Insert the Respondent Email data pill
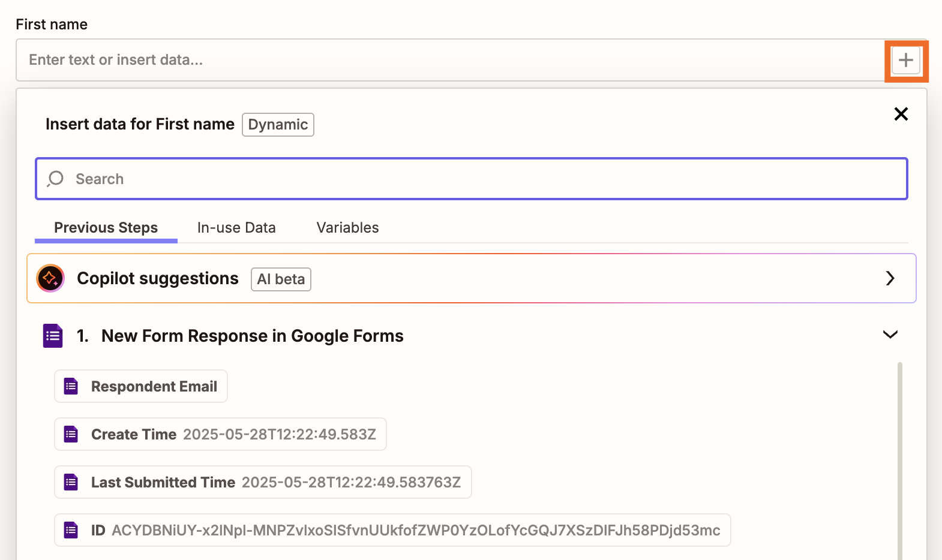942x560 pixels. point(154,386)
